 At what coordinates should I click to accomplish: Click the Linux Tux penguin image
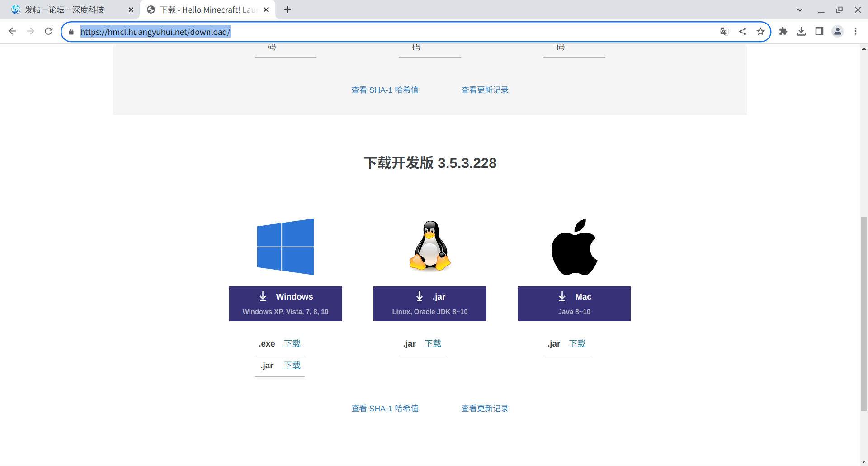coord(430,246)
